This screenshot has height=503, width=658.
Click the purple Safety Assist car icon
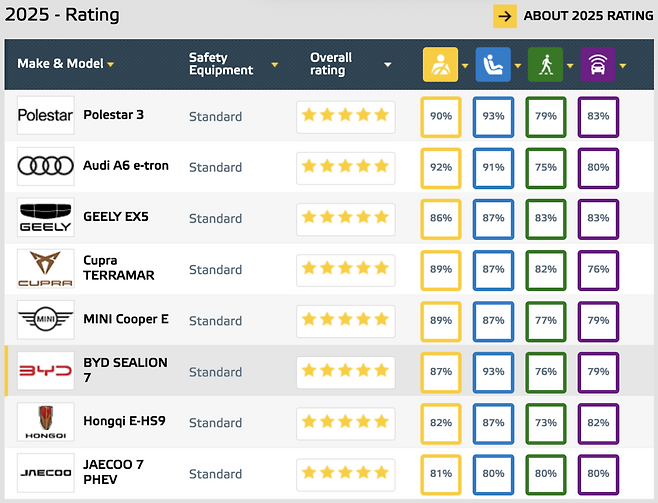point(598,64)
